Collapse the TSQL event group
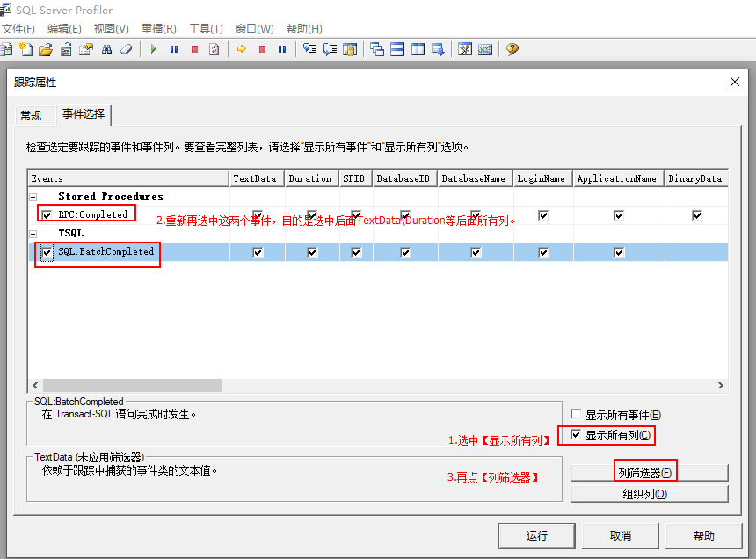This screenshot has width=756, height=559. click(x=33, y=234)
